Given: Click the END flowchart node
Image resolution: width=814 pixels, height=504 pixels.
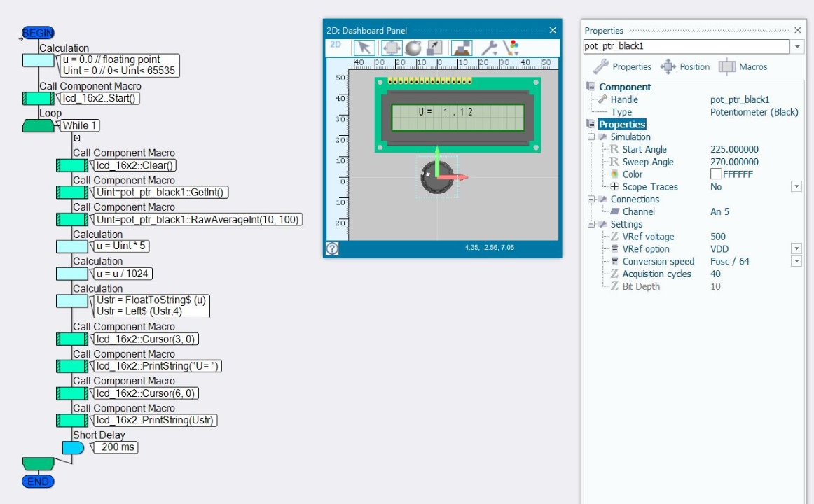Looking at the screenshot, I should (38, 482).
